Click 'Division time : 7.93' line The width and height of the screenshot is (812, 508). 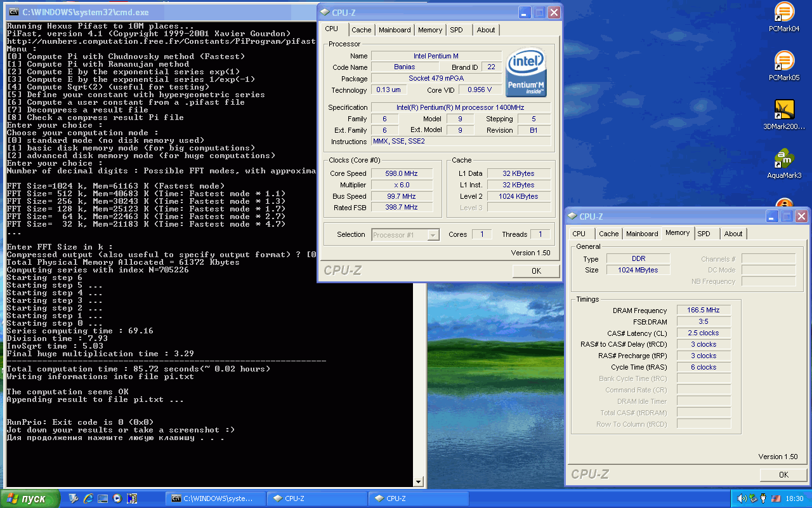[57, 338]
